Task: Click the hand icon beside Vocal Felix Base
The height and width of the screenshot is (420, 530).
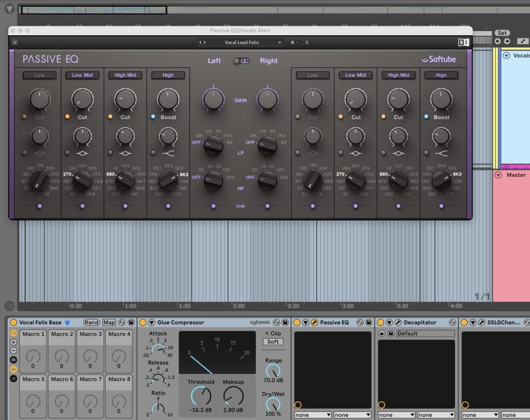Action: coord(67,323)
